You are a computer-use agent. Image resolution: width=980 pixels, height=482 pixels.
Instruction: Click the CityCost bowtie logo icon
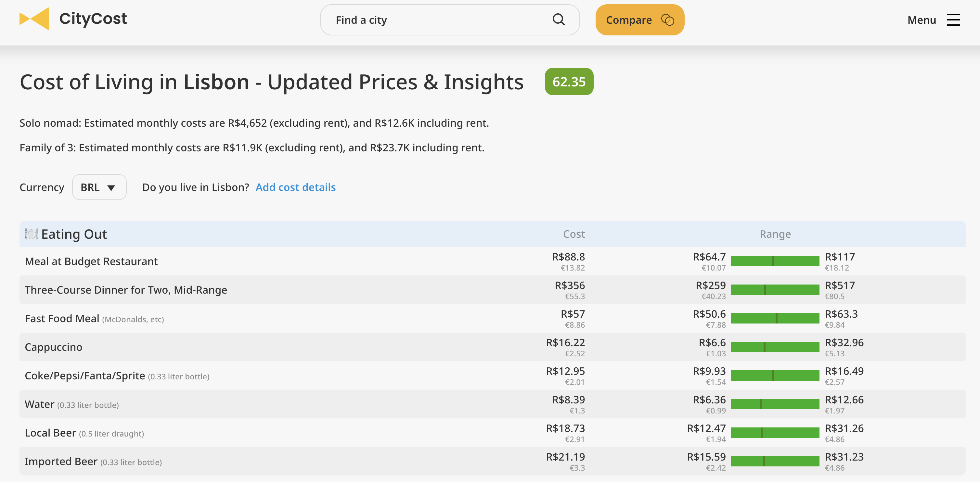coord(34,19)
